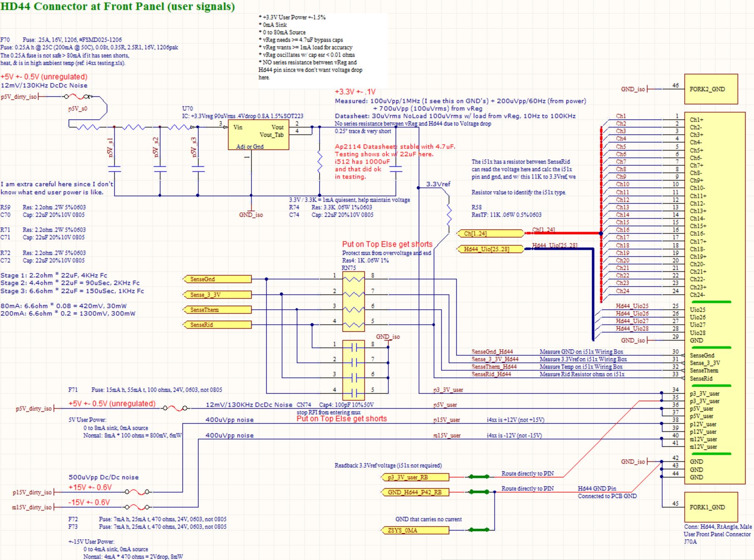The height and width of the screenshot is (560, 754).
Task: Select the FORK2_GND component box
Action: click(x=711, y=89)
